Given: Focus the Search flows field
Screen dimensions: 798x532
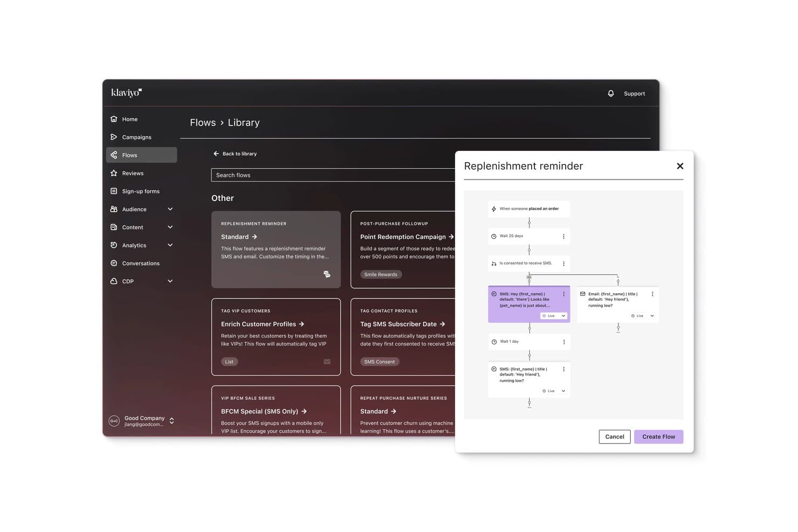Looking at the screenshot, I should point(333,175).
